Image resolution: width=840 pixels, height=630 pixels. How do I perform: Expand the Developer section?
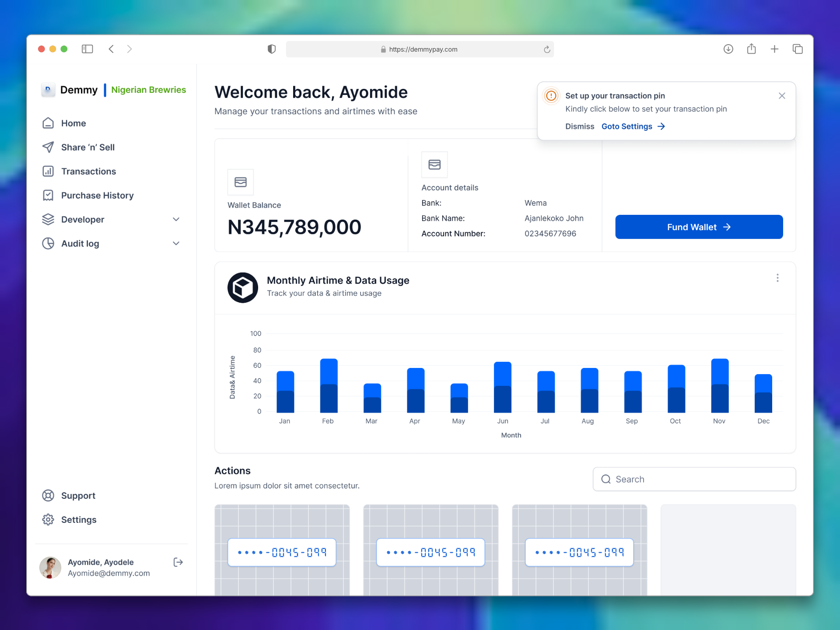point(176,219)
